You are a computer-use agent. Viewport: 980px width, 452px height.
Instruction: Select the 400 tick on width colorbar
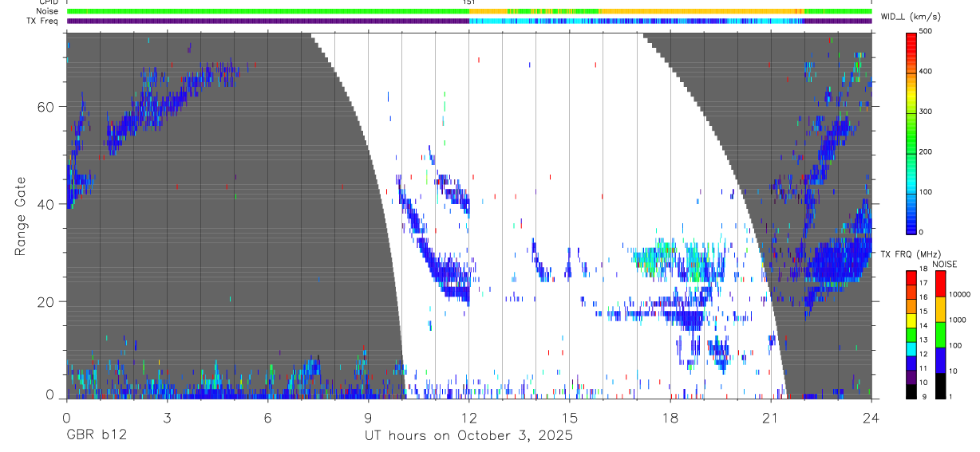tap(926, 72)
